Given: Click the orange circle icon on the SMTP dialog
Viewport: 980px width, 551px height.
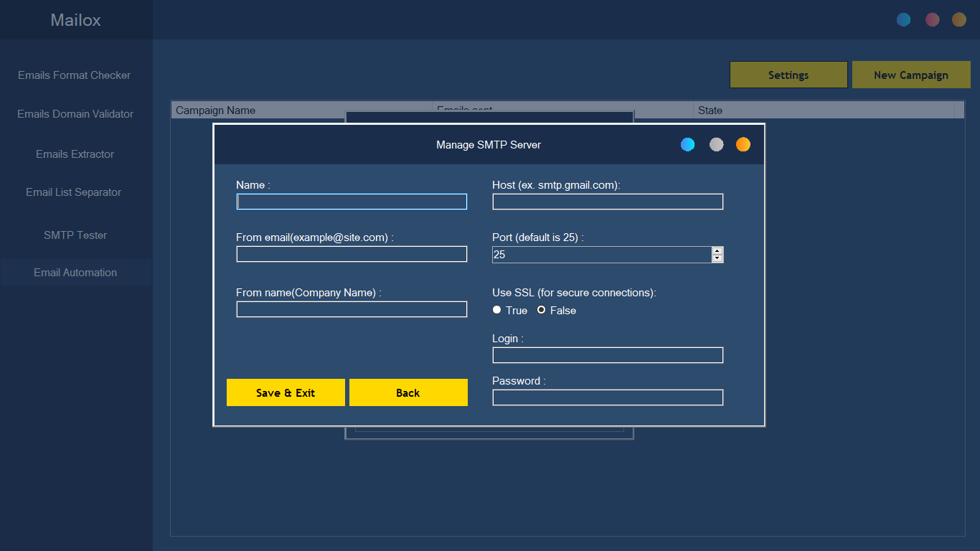Looking at the screenshot, I should (x=743, y=144).
